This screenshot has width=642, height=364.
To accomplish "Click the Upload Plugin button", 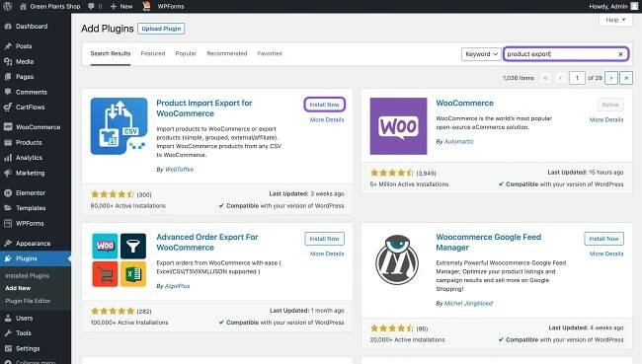I will (x=161, y=29).
